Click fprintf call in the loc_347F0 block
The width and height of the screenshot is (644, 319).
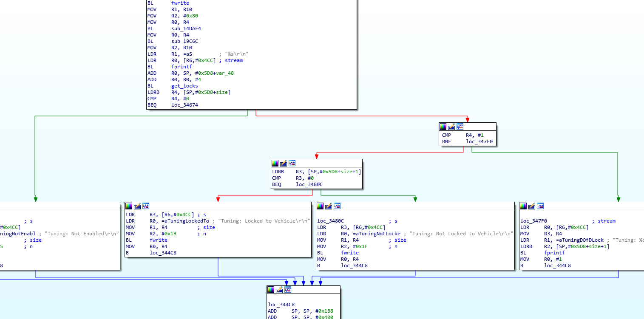[x=554, y=253]
